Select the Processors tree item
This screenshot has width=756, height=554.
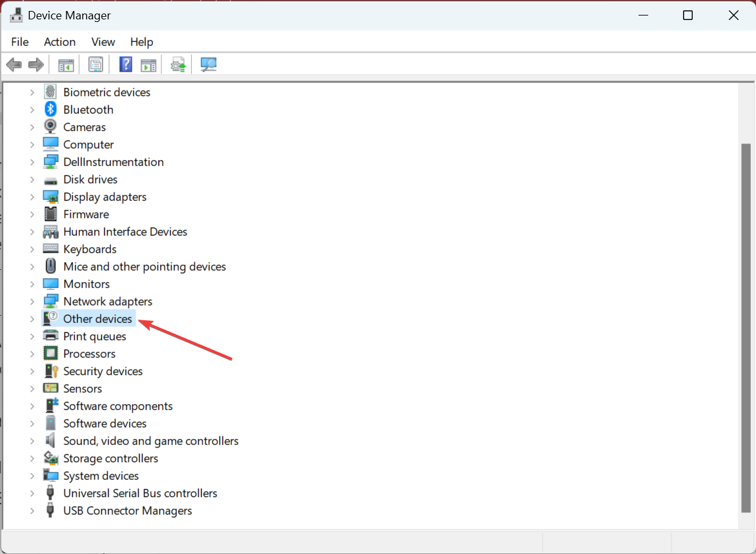pos(89,354)
